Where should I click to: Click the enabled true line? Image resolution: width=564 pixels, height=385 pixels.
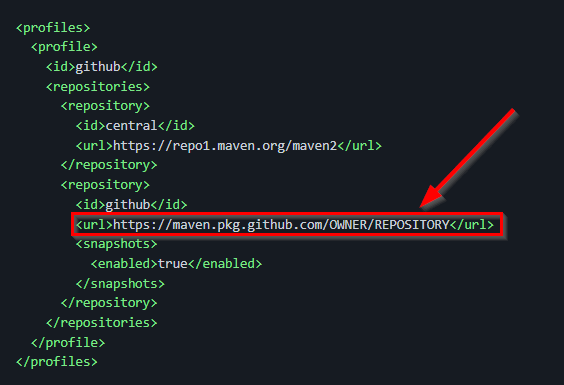[x=176, y=264]
